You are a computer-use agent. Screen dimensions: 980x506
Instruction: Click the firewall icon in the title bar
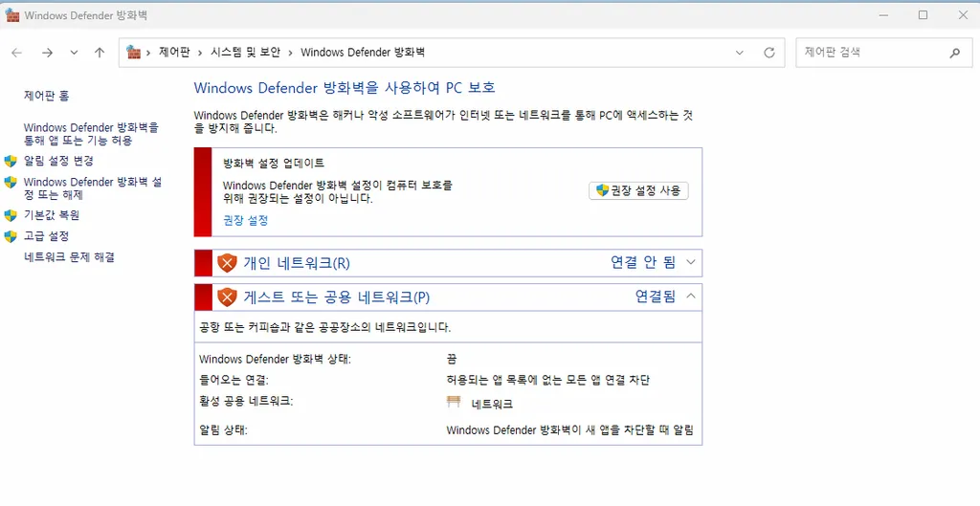click(11, 15)
